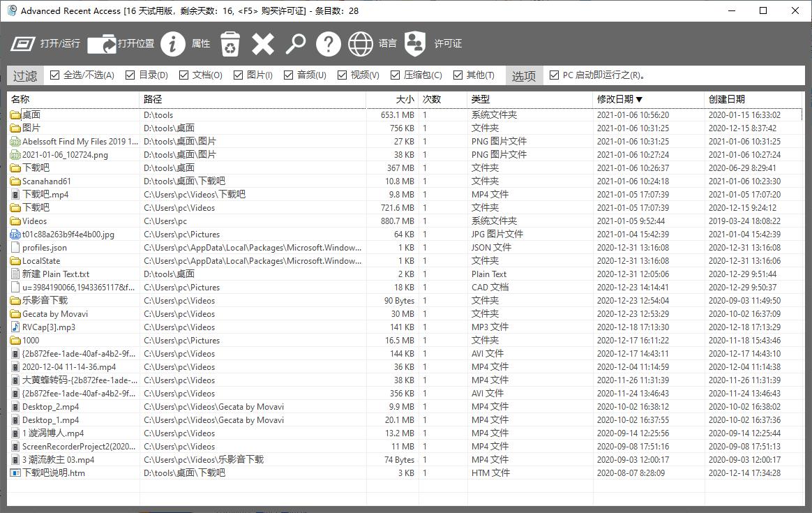The image size is (812, 513).
Task: Click the magnifying glass search icon
Action: coord(296,44)
